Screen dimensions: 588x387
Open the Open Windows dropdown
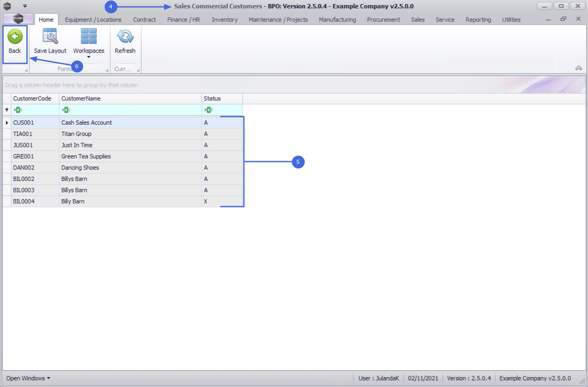(28, 378)
